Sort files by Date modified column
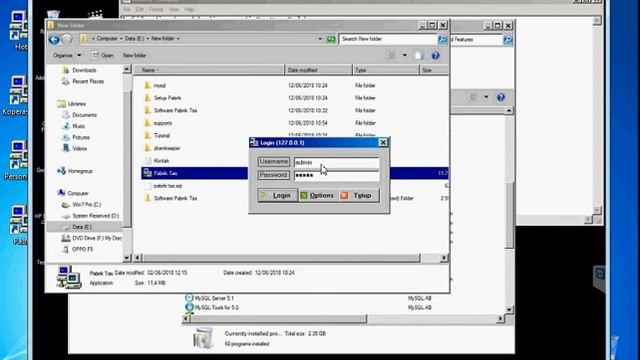Viewport: 640px width, 360px height. tap(318, 70)
